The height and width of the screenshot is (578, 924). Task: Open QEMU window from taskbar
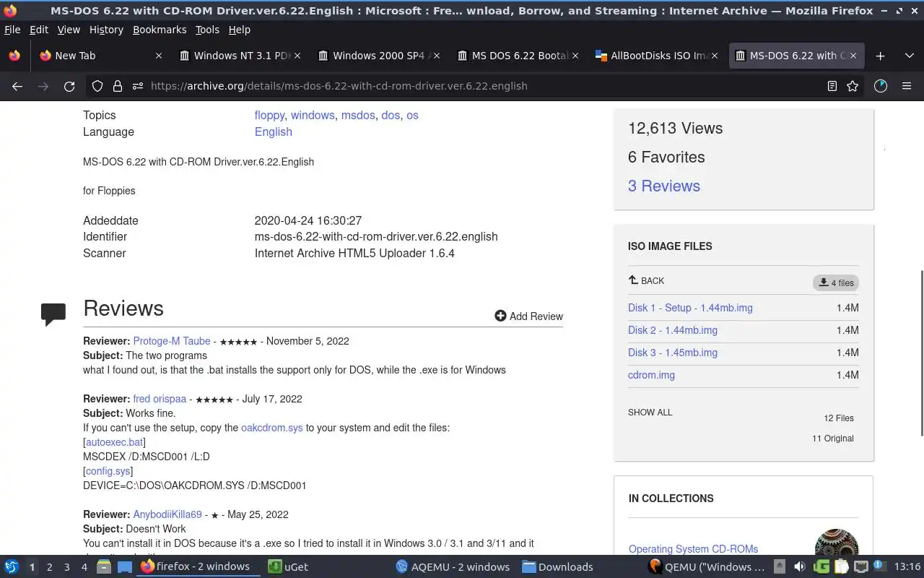[x=707, y=567]
